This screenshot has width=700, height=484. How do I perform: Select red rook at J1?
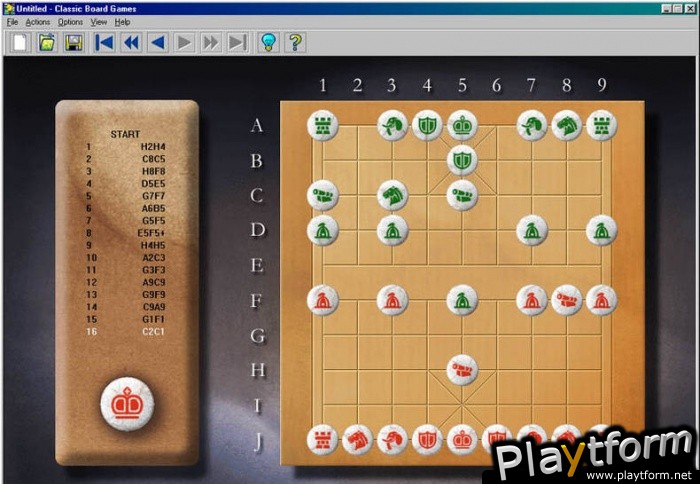pyautogui.click(x=322, y=440)
